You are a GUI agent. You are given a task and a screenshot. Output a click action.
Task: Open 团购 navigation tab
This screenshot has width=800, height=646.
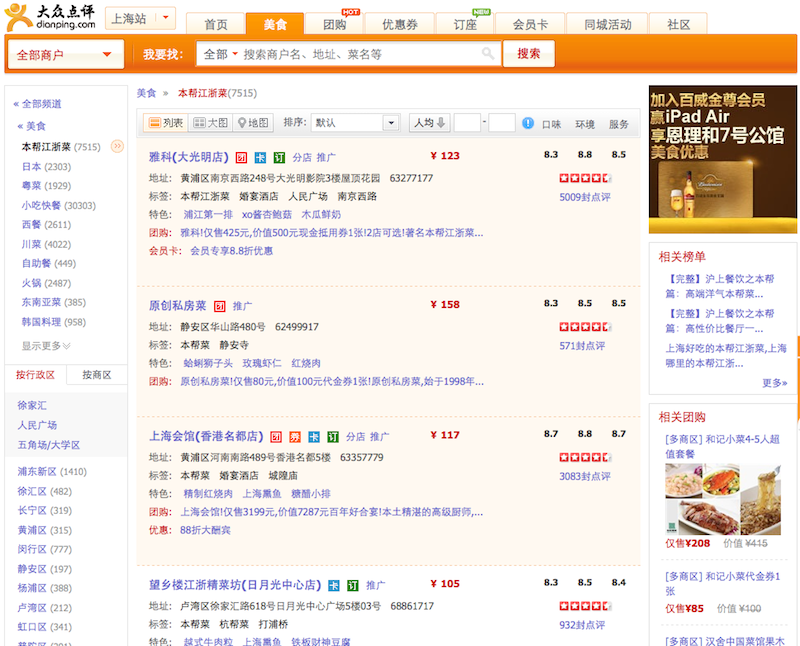[334, 24]
